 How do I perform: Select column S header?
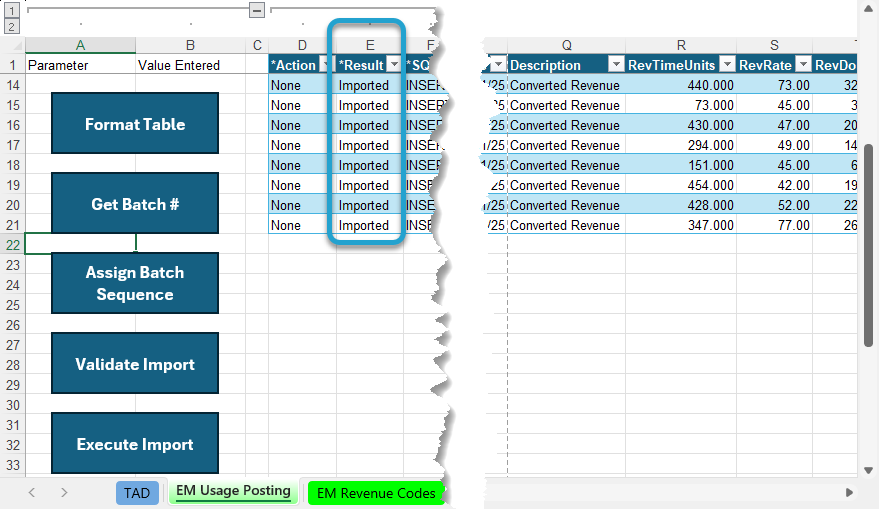tap(774, 45)
